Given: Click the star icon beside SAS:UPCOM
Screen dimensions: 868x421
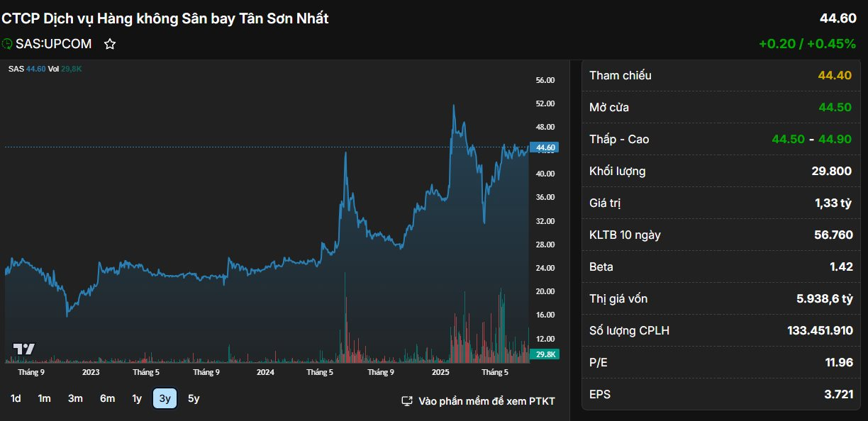Looking at the screenshot, I should point(110,43).
